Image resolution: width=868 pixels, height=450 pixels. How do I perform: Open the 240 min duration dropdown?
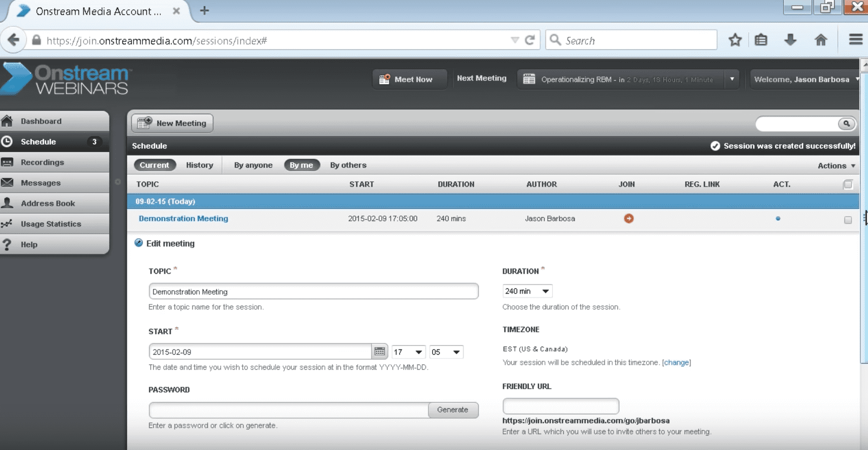(527, 291)
